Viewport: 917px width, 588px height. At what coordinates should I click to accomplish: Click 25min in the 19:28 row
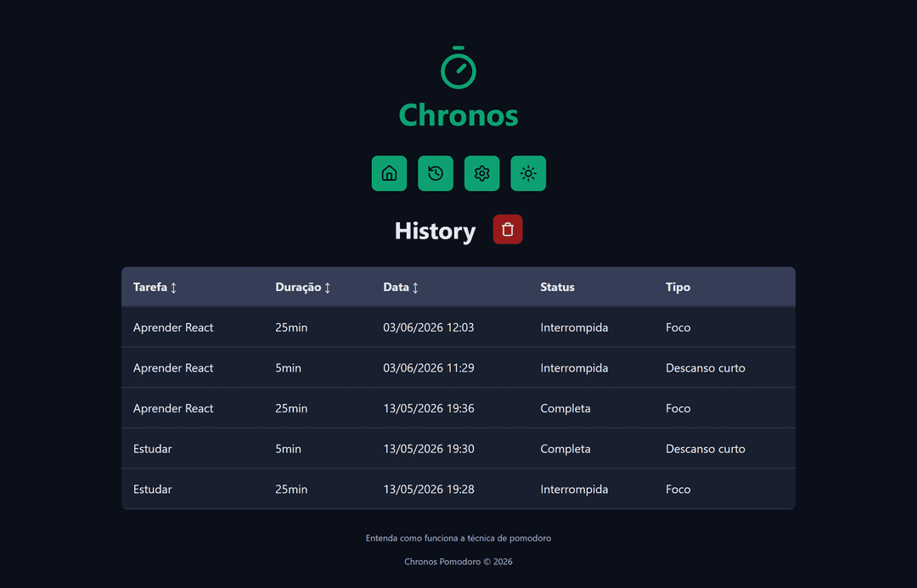tap(291, 490)
